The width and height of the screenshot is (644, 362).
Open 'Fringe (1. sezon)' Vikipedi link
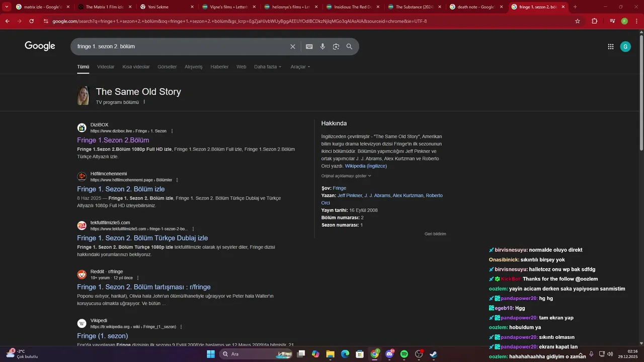pos(103,336)
